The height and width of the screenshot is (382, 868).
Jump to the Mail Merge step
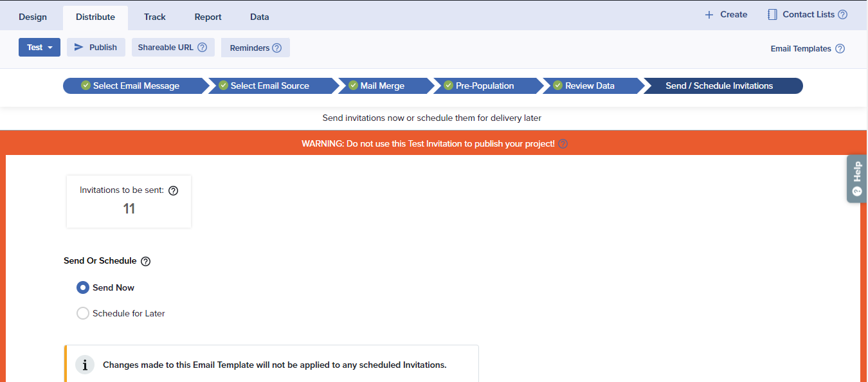point(382,86)
